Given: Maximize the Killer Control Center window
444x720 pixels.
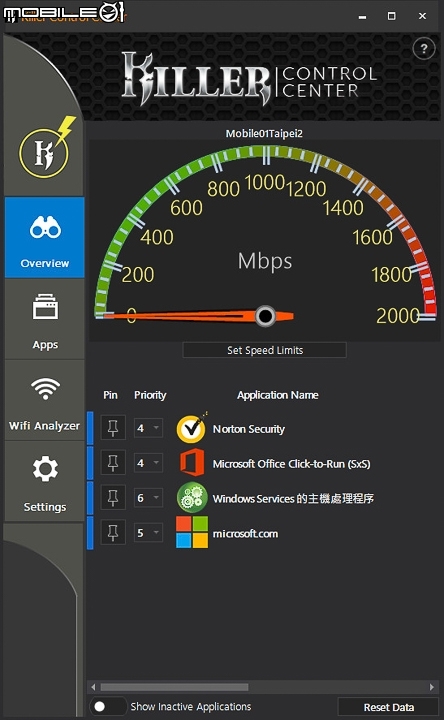Looking at the screenshot, I should [391, 16].
